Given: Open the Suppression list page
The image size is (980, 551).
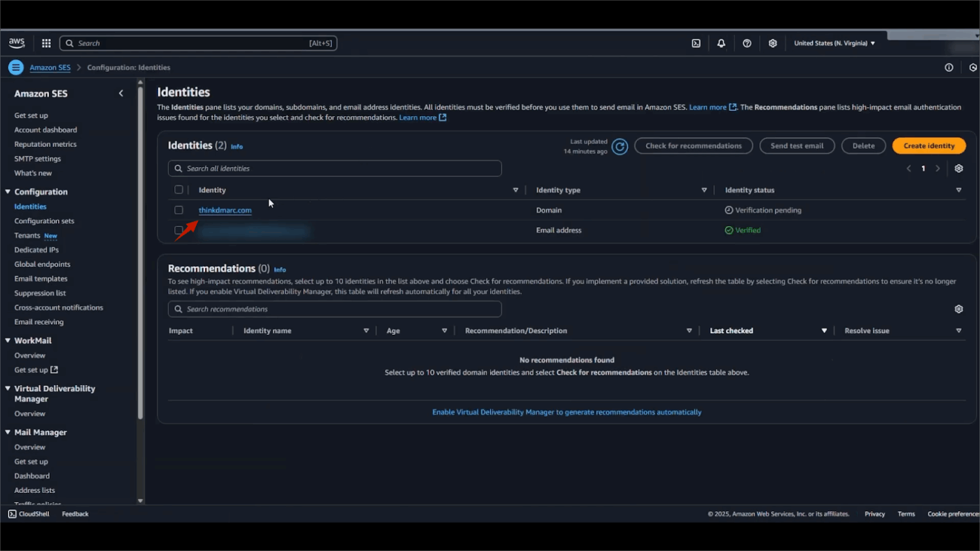Looking at the screenshot, I should coord(40,293).
